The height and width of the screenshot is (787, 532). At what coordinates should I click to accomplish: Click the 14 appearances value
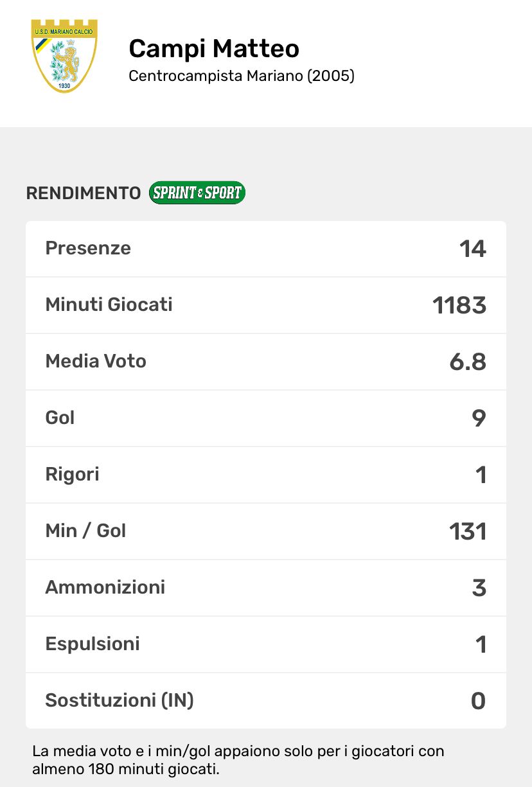tap(472, 249)
